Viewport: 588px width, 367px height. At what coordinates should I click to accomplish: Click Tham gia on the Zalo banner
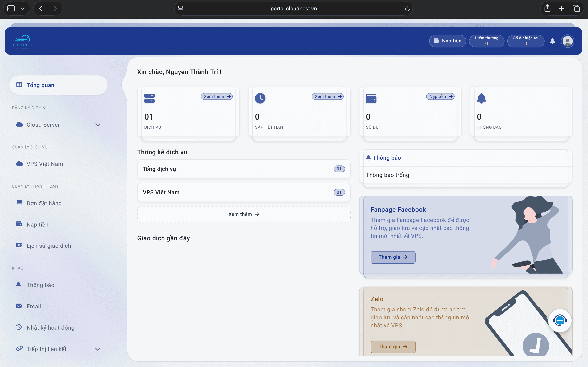tap(393, 347)
